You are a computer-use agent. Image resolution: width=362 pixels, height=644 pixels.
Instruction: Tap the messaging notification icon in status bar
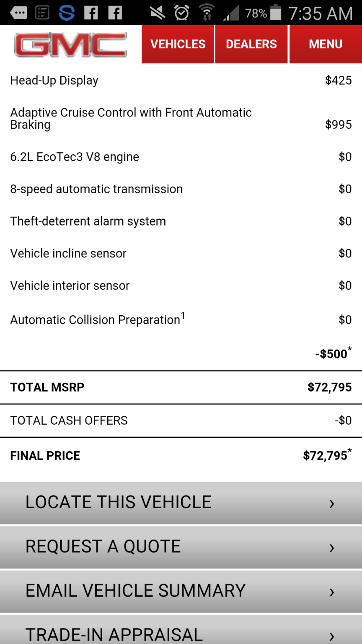click(x=18, y=13)
